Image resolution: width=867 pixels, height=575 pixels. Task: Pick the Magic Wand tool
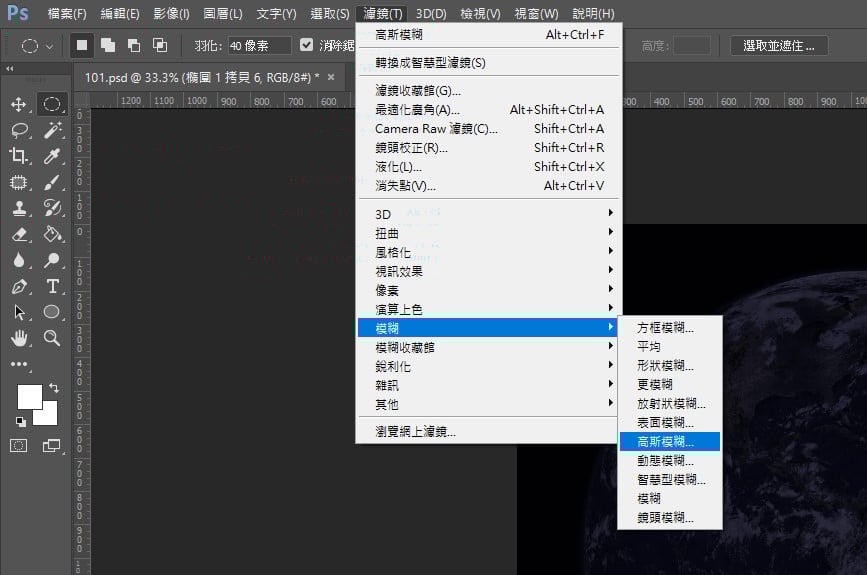[x=52, y=130]
